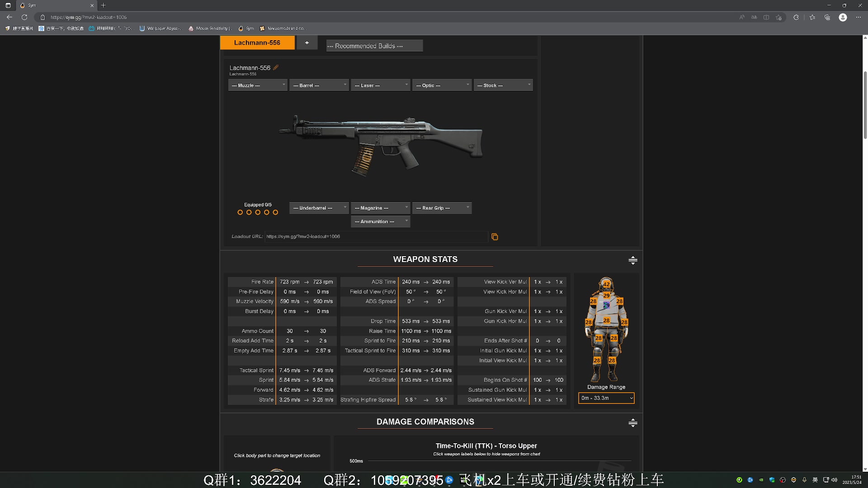868x488 pixels.
Task: Open Windows Security tray icon
Action: pos(772,480)
